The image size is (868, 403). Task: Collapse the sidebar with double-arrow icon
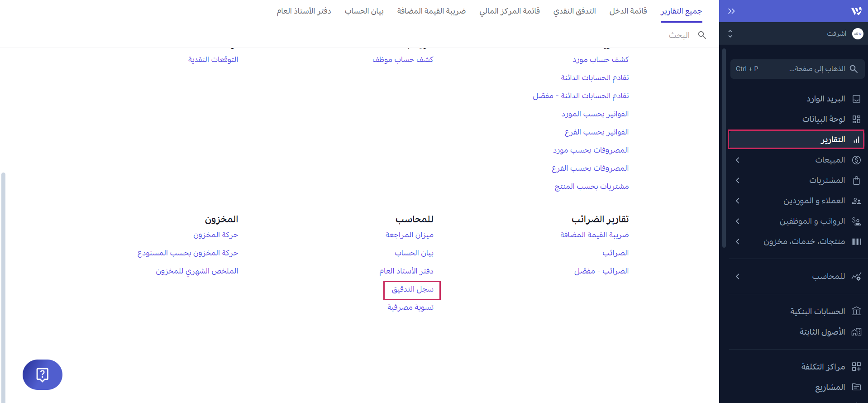tap(731, 11)
